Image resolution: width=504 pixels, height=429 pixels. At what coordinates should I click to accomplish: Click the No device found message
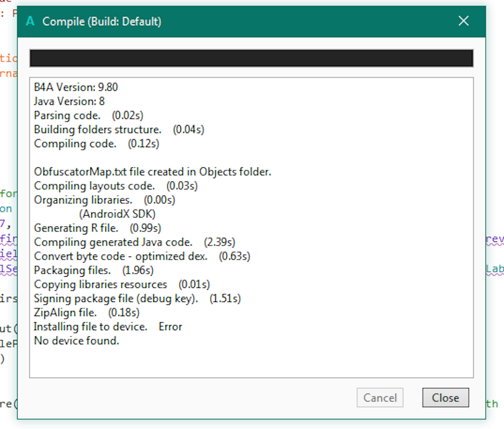coord(77,341)
